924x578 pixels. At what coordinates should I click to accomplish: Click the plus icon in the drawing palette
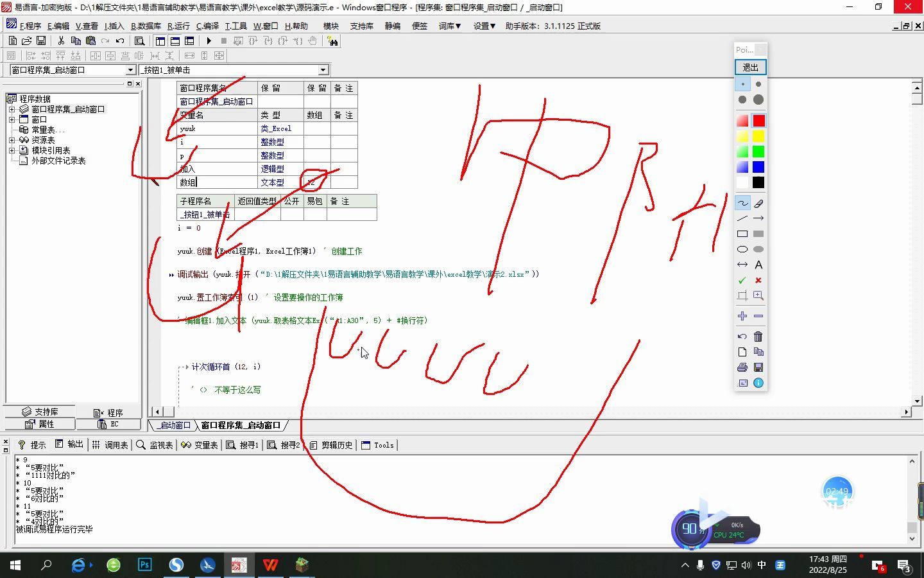(x=742, y=316)
